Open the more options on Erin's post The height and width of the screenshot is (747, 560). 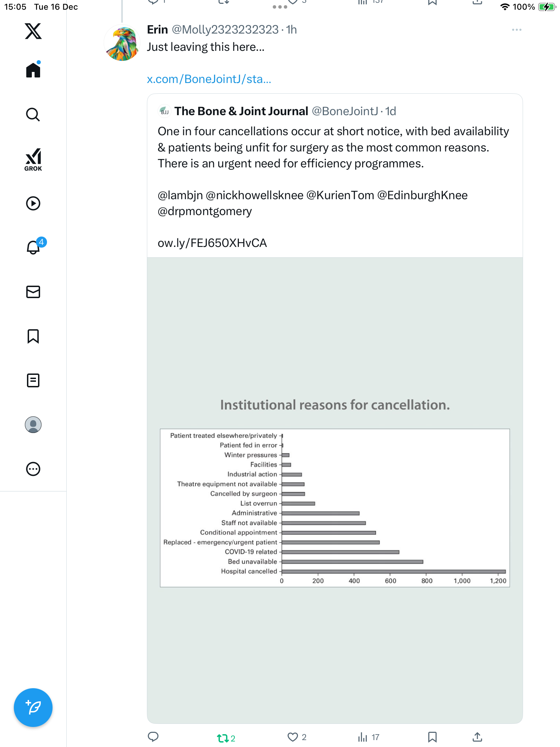coord(516,30)
